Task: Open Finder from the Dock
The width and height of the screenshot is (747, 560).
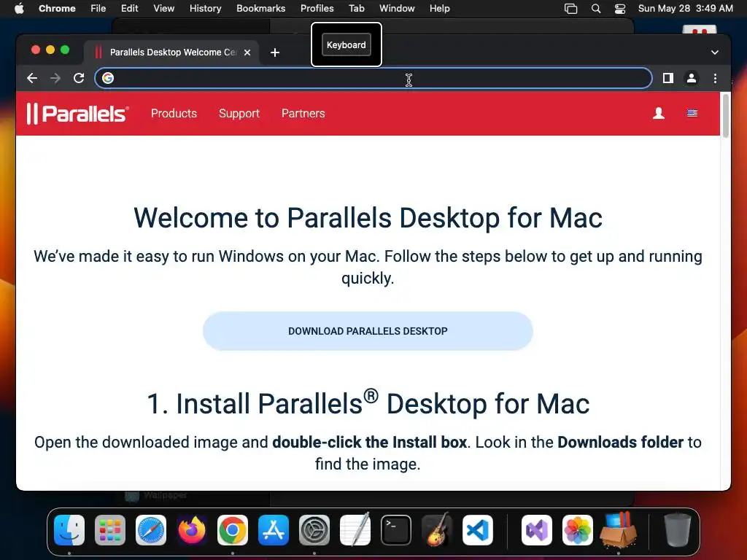Action: pos(69,530)
